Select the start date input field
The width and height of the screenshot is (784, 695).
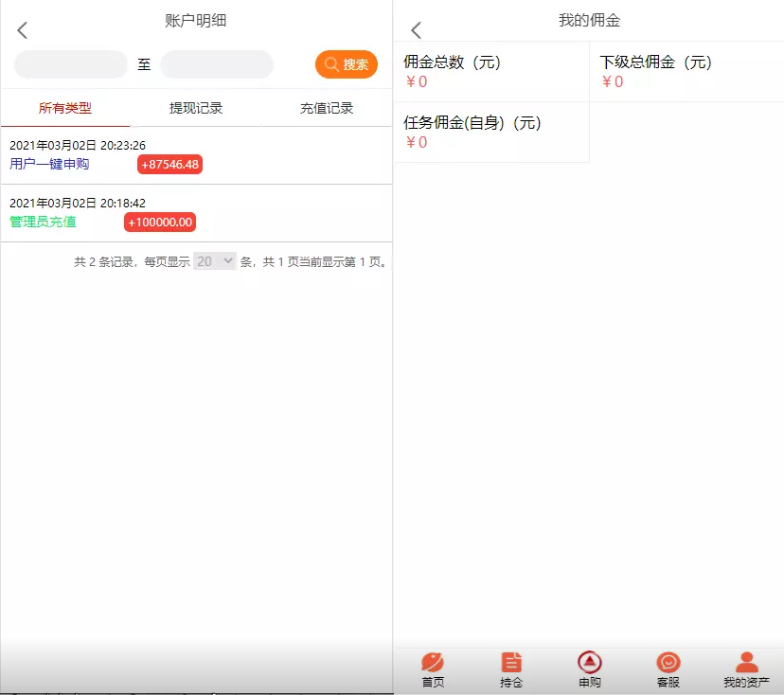click(x=71, y=64)
